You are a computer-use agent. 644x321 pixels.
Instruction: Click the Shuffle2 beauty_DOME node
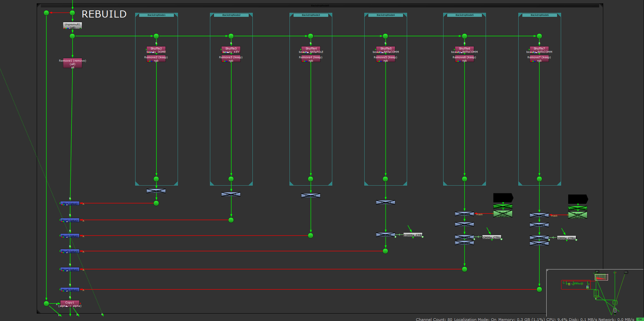(x=156, y=50)
